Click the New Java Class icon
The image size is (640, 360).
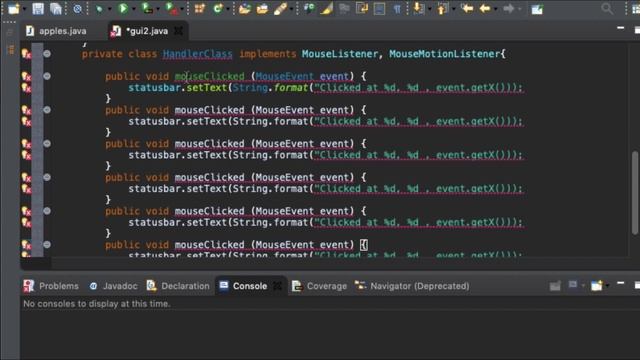pos(218,8)
